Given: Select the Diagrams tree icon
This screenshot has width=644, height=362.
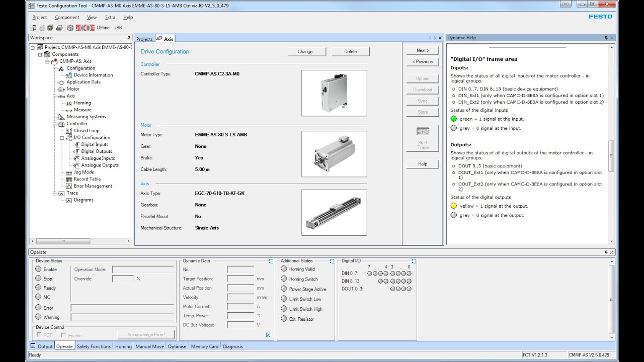Looking at the screenshot, I should click(69, 200).
